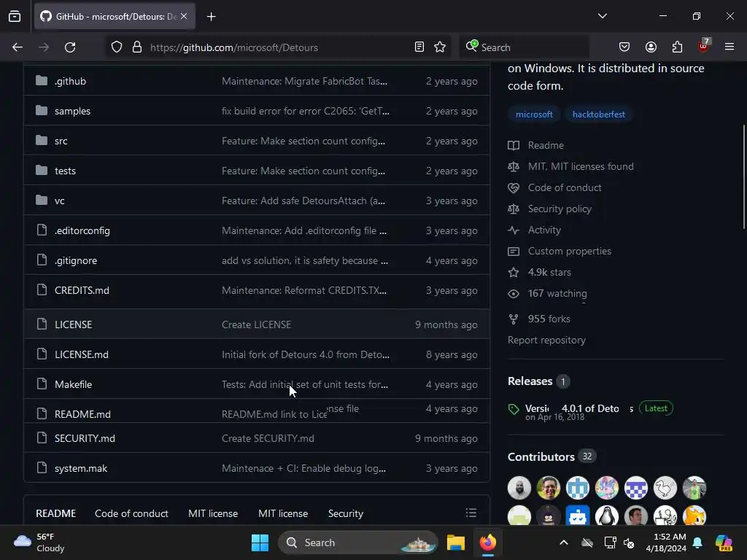Open the vc folder
The width and height of the screenshot is (747, 560).
60,201
